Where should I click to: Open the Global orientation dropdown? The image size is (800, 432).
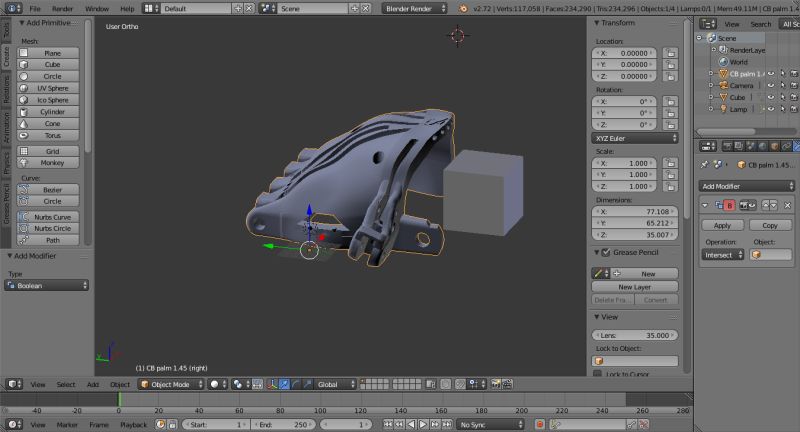click(335, 384)
